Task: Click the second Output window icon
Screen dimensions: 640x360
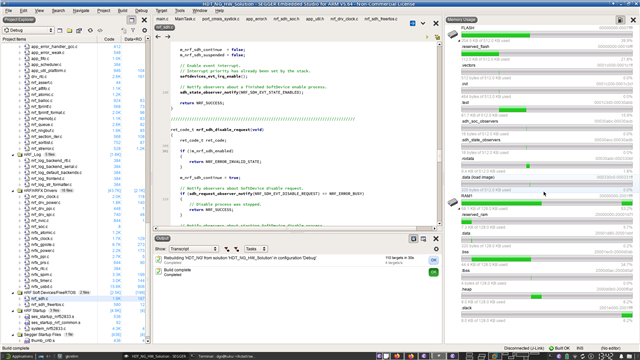Action: pyautogui.click(x=423, y=239)
